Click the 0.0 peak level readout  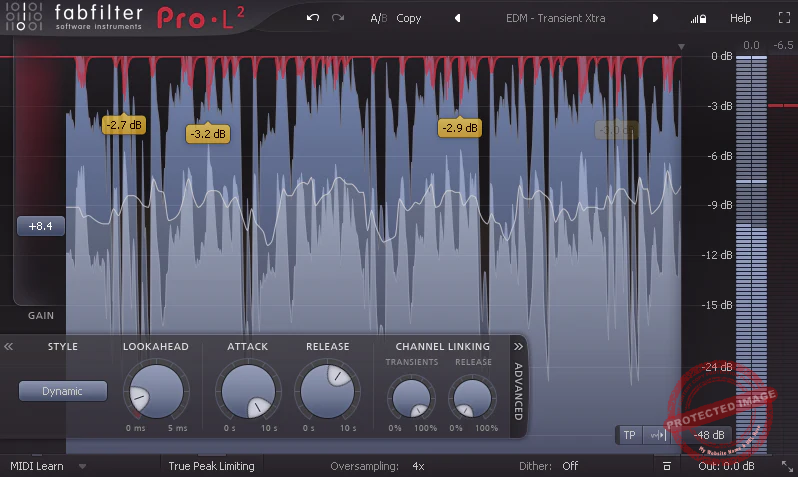[x=751, y=45]
